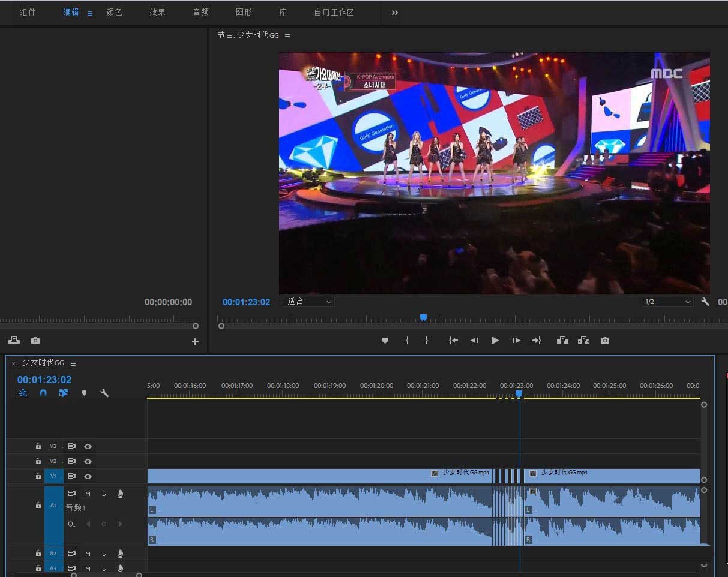Click the Program monitor blue playhead marker
728x577 pixels.
423,317
